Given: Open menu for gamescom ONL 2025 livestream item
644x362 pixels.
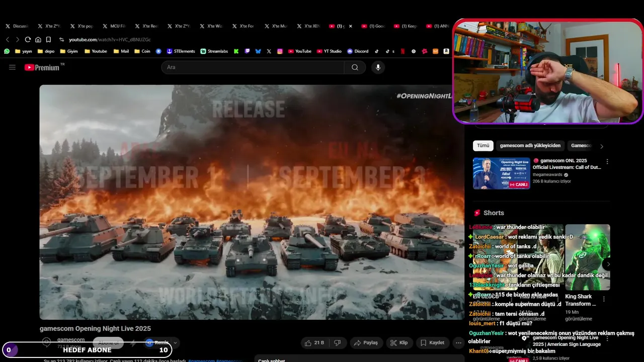Looking at the screenshot, I should (x=607, y=162).
